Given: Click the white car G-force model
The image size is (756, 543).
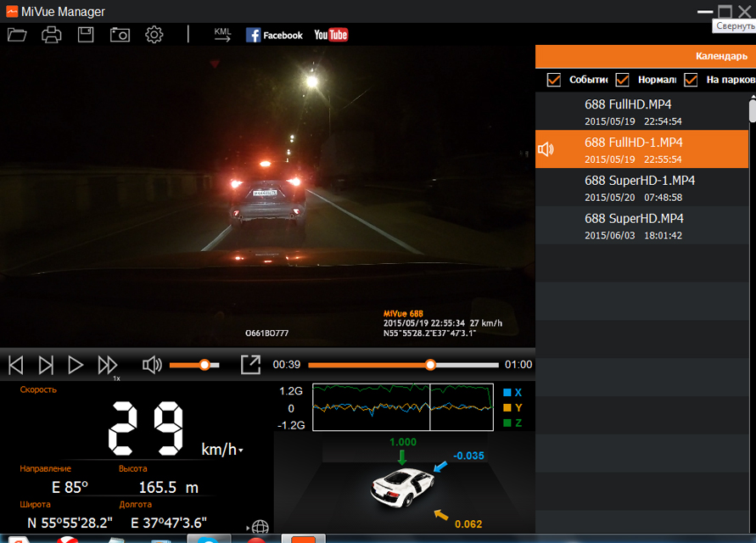Looking at the screenshot, I should point(402,487).
